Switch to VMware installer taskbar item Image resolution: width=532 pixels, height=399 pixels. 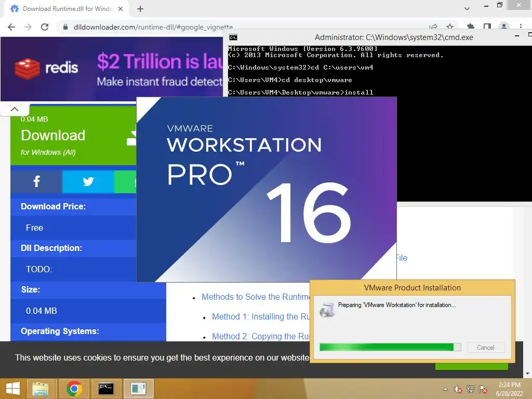[x=138, y=389]
